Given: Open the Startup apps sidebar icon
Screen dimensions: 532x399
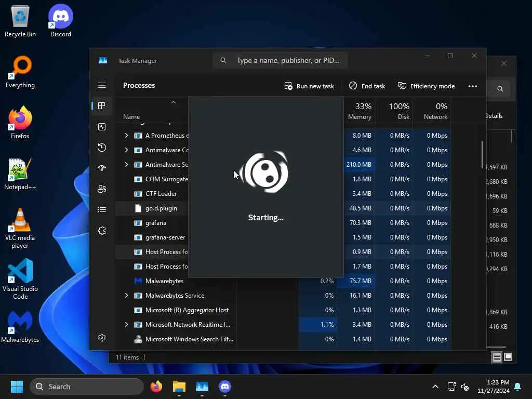Looking at the screenshot, I should tap(102, 168).
